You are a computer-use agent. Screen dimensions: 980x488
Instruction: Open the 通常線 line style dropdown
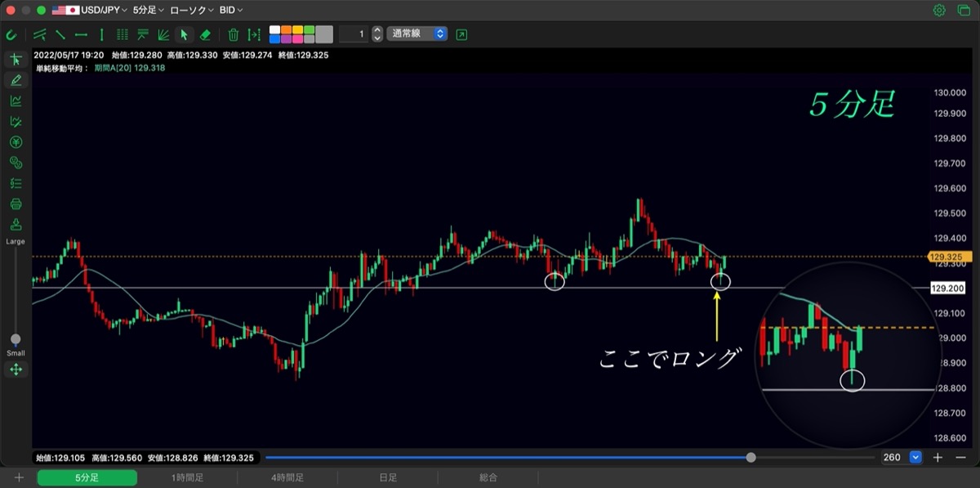click(417, 34)
